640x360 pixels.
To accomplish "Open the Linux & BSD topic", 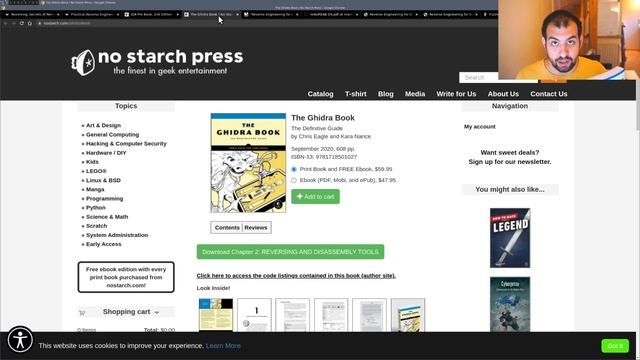I will click(103, 180).
